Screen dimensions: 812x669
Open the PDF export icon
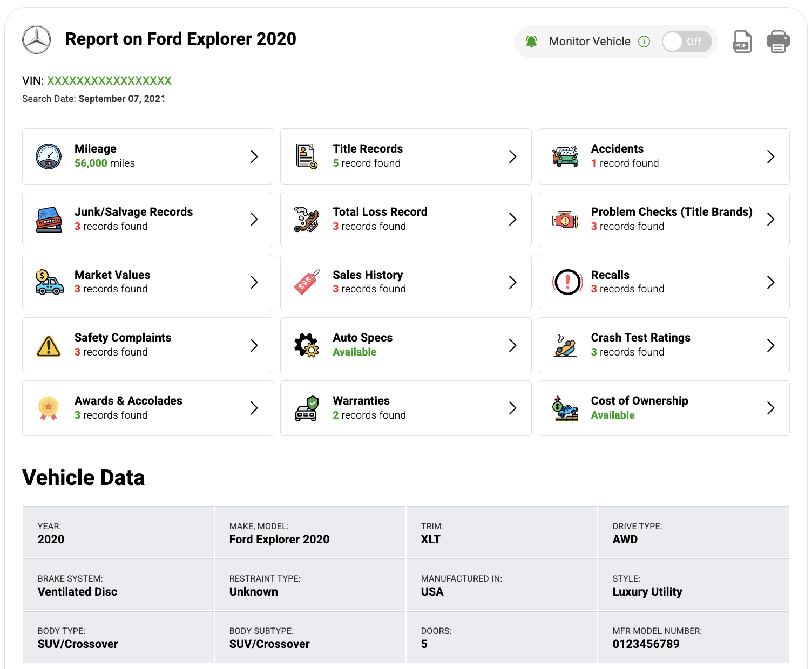(742, 41)
